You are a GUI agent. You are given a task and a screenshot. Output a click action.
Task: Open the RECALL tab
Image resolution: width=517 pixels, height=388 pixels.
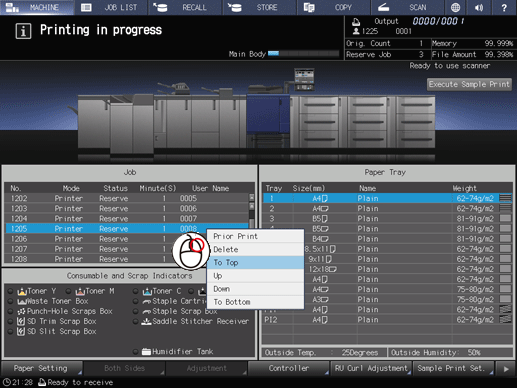pos(185,7)
